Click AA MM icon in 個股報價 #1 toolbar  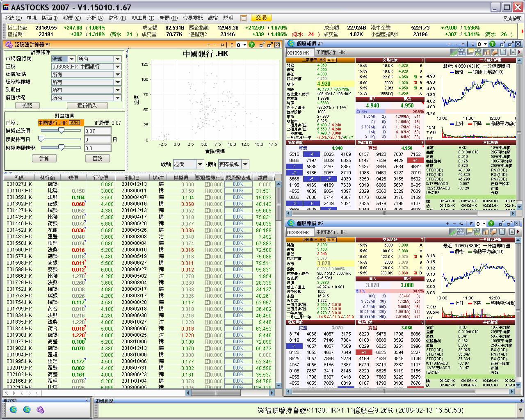462,52
